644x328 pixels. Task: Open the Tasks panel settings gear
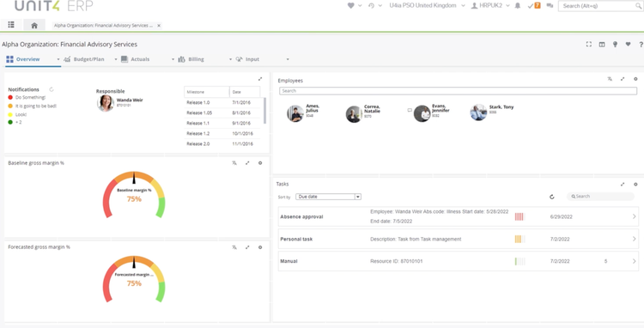pyautogui.click(x=635, y=185)
